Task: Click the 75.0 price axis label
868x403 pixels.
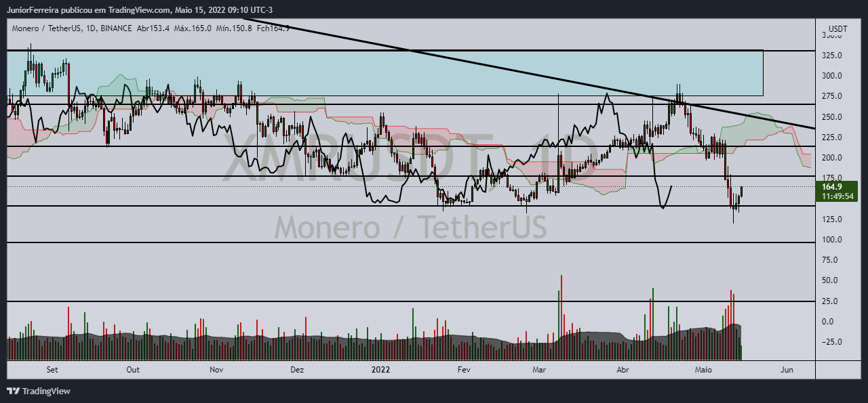Action: (829, 260)
